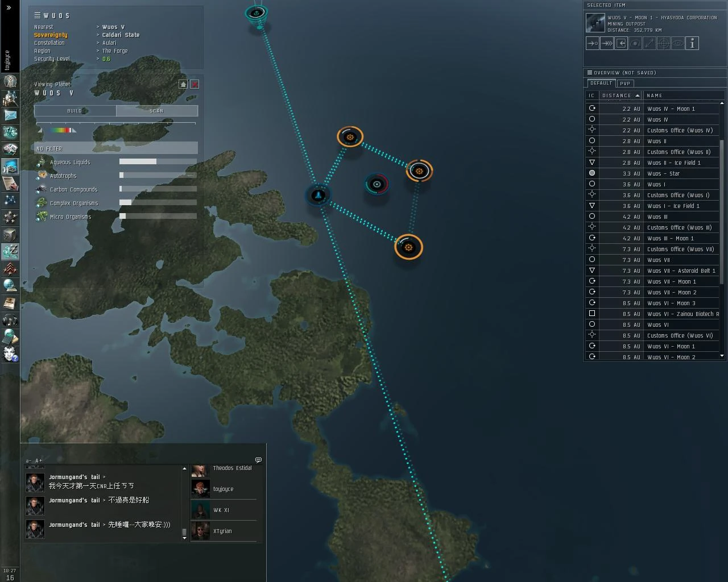
Task: Sort overview by the Name column
Action: (684, 95)
